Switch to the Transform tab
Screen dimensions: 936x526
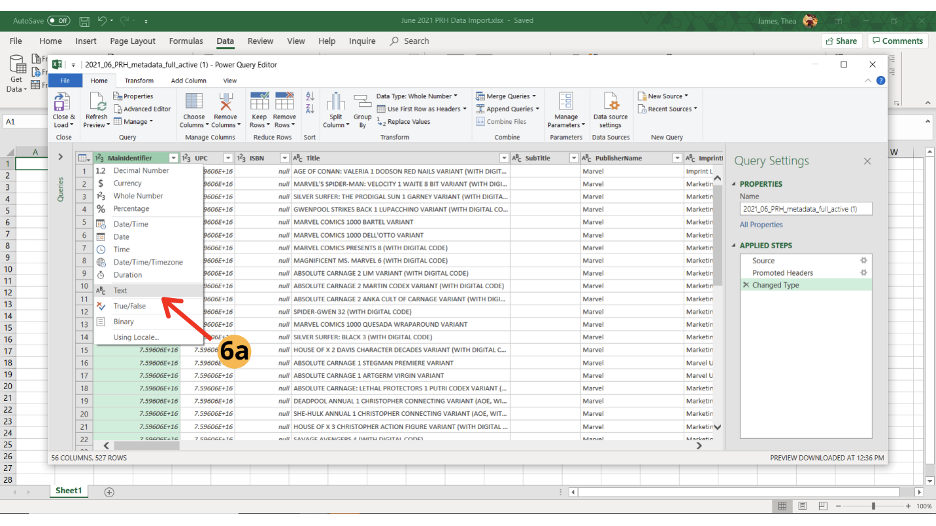(139, 81)
